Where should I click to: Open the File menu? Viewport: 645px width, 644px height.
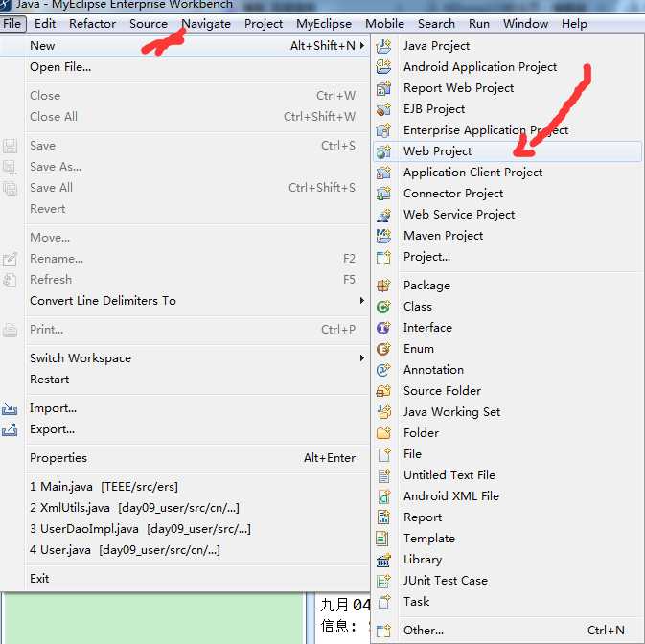[12, 24]
